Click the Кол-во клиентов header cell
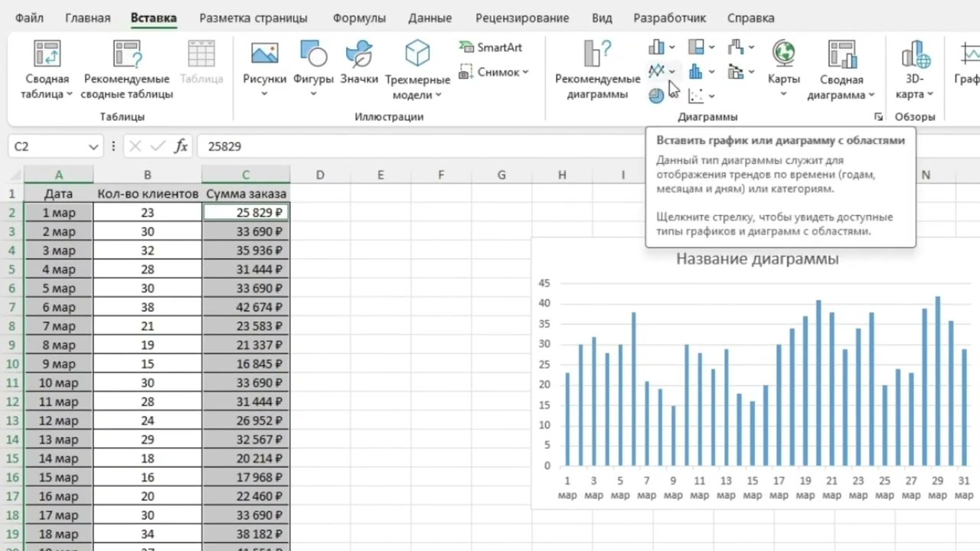Viewport: 980px width, 551px height. pos(148,194)
